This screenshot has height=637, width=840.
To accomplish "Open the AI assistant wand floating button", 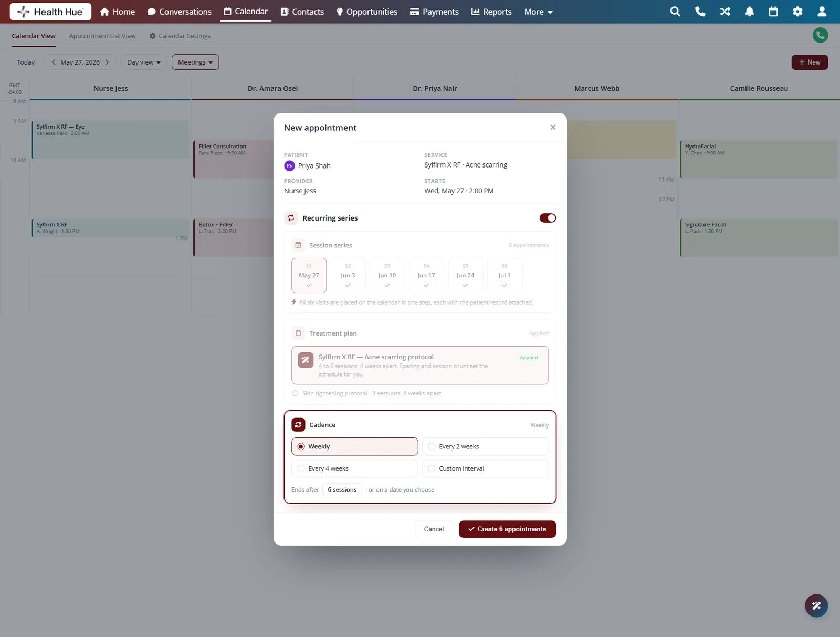I will (816, 605).
